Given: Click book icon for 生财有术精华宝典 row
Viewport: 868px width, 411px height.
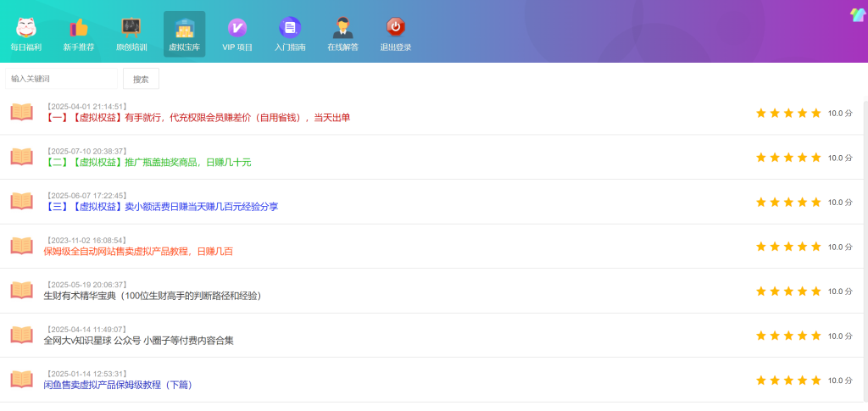Looking at the screenshot, I should pos(21,291).
